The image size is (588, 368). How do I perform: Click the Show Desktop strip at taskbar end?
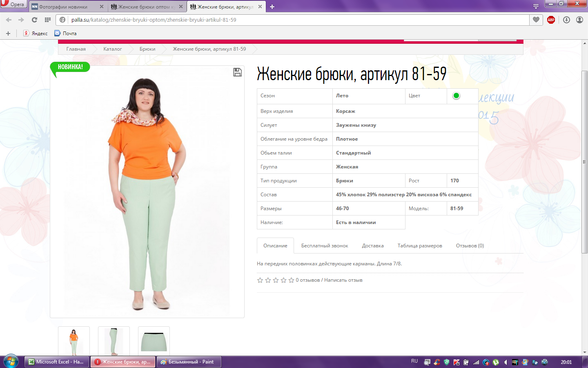(585, 362)
